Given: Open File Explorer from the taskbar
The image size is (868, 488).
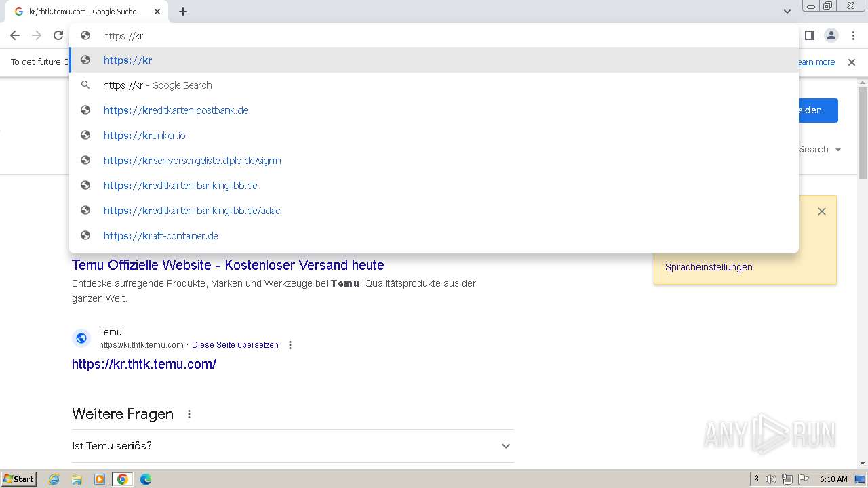Looking at the screenshot, I should point(77,479).
